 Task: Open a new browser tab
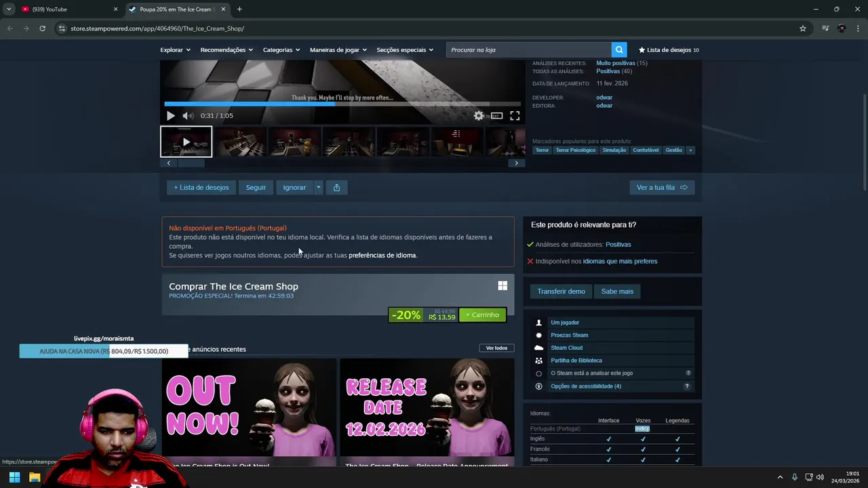pos(239,9)
